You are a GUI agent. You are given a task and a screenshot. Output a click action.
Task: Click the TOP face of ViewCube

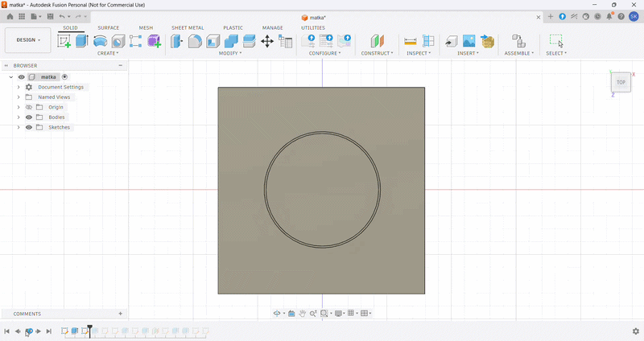[621, 82]
